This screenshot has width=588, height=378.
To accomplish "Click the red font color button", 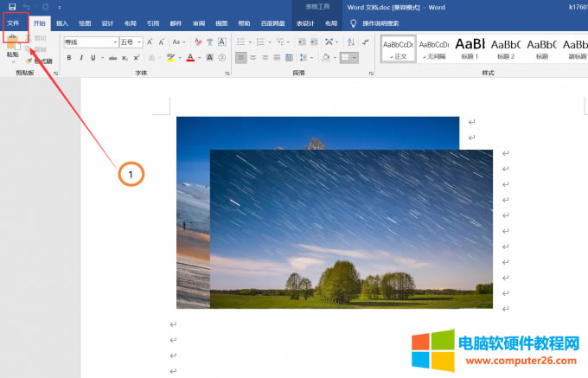I will tap(189, 58).
